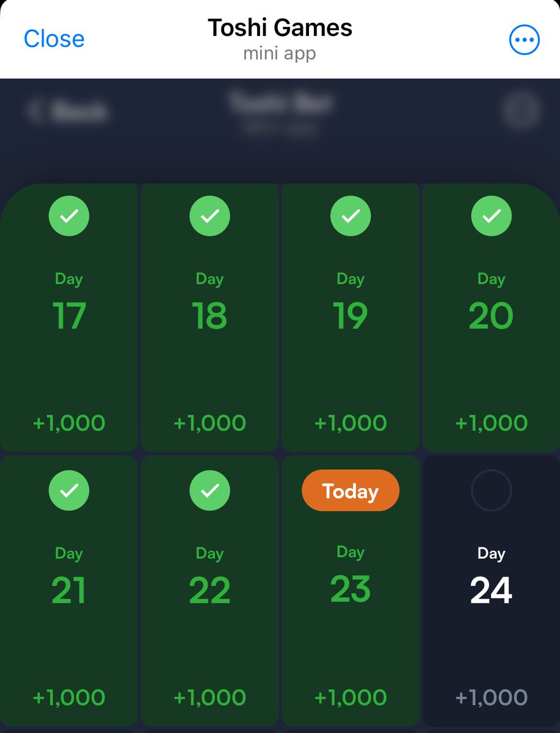
Task: Open the three-dot more options menu
Action: (524, 40)
